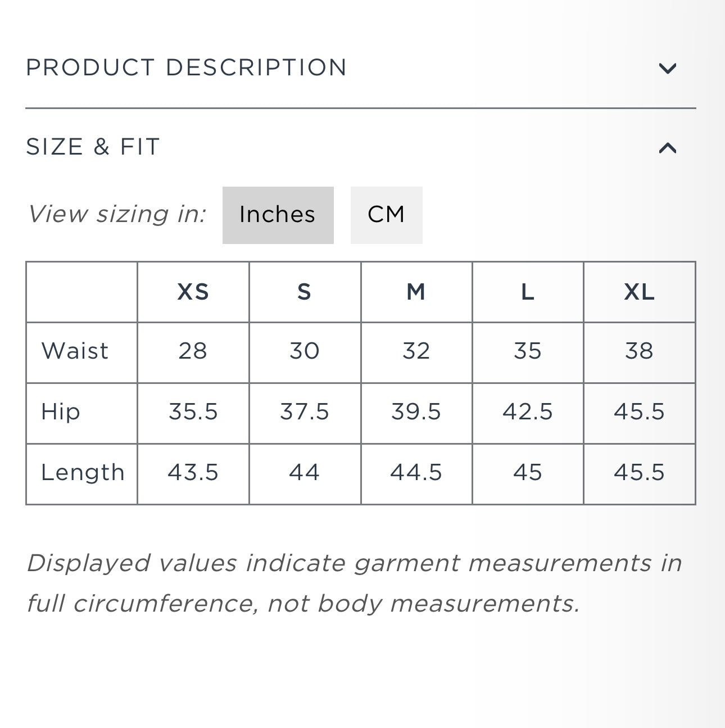Click the L waist value 35
Viewport: 725px width, 728px height.
click(x=527, y=351)
